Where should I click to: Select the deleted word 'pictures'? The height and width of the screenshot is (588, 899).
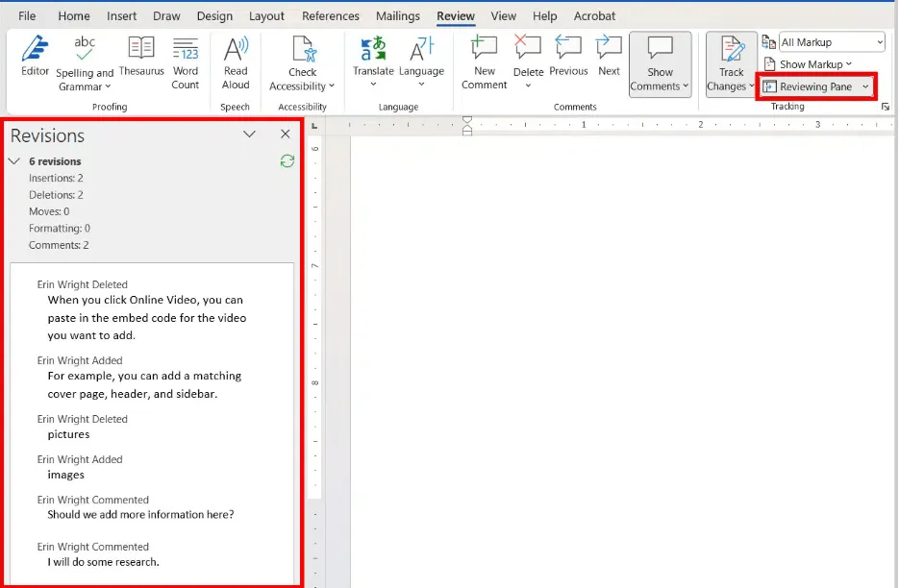pos(68,434)
